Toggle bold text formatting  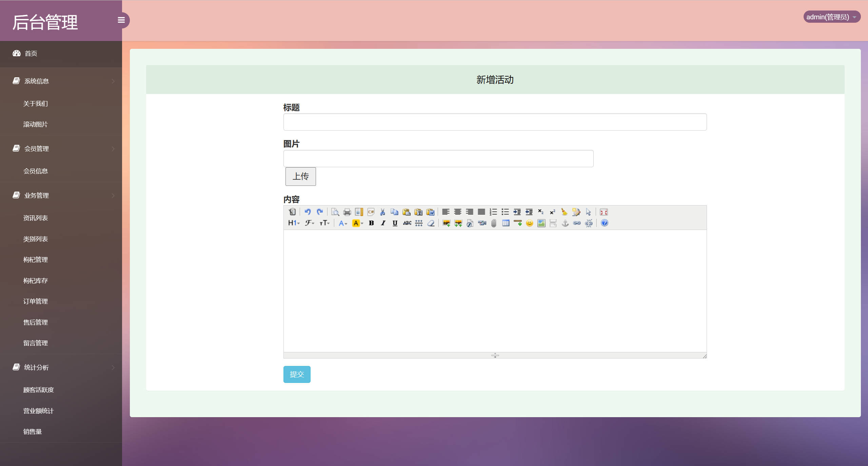[371, 223]
